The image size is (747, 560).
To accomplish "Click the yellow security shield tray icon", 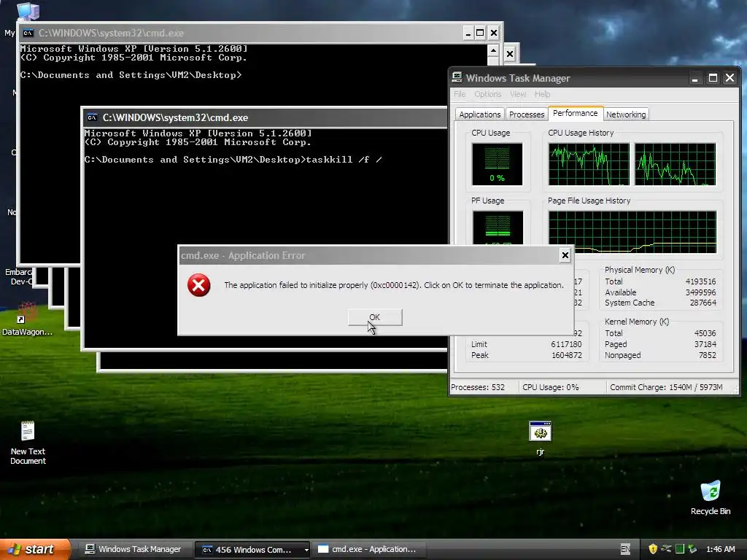I will pos(653,549).
